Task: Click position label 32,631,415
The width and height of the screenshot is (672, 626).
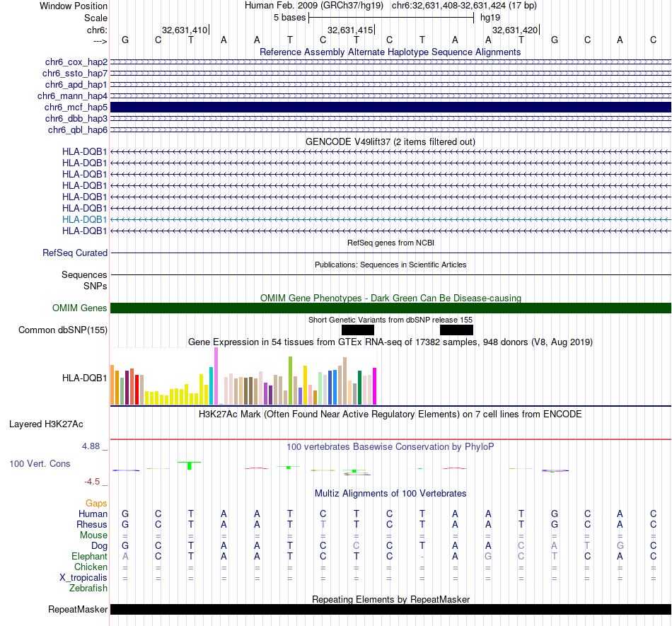Action: point(349,30)
